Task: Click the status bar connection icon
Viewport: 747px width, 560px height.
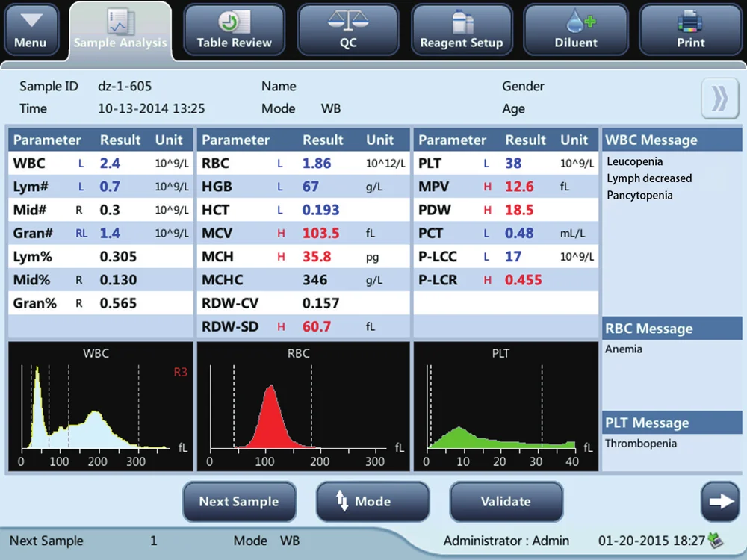Action: tap(716, 540)
